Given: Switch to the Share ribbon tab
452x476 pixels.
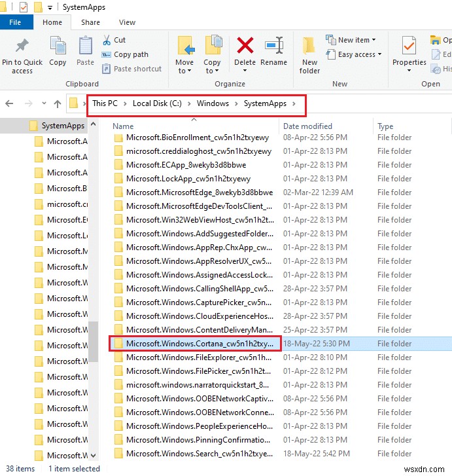Looking at the screenshot, I should click(90, 22).
